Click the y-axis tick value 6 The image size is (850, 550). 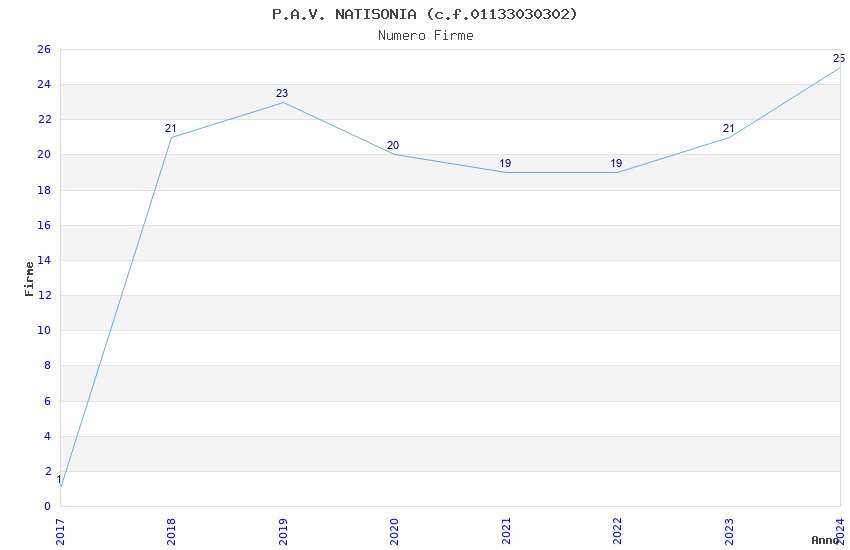point(47,401)
